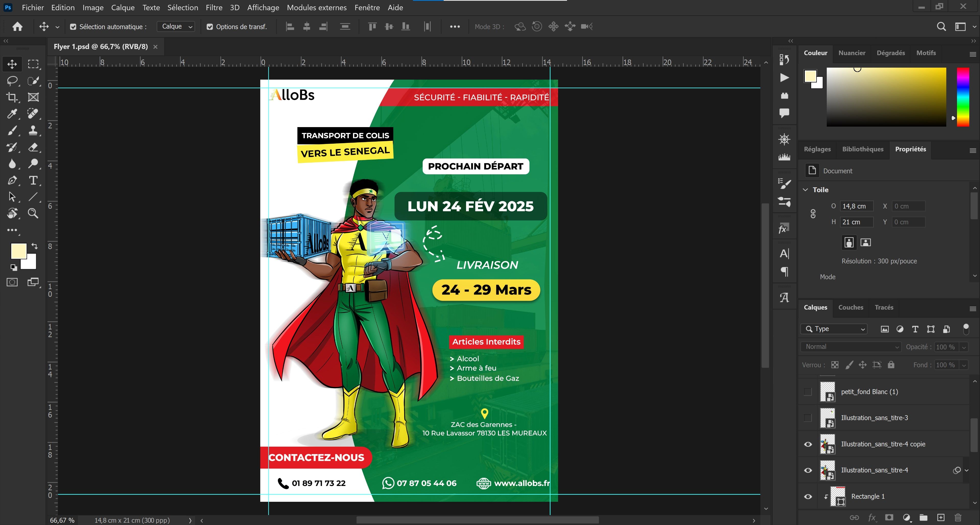Hide the Rectangle 1 layer
Screen dimensions: 980x525
pos(808,496)
